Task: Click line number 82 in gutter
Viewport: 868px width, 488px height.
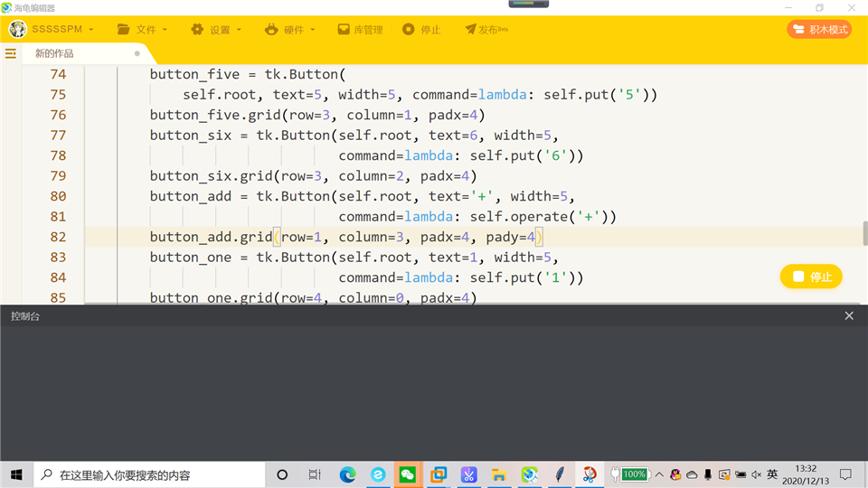Action: 58,237
